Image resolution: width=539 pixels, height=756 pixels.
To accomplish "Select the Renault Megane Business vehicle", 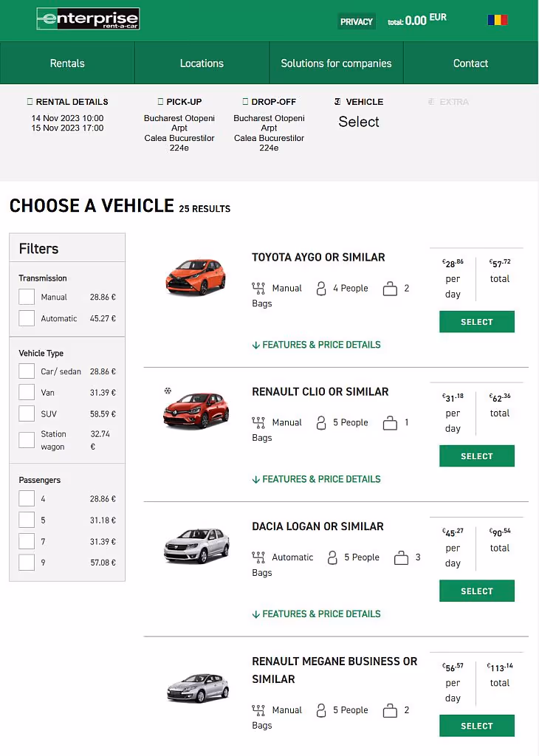I will click(477, 726).
